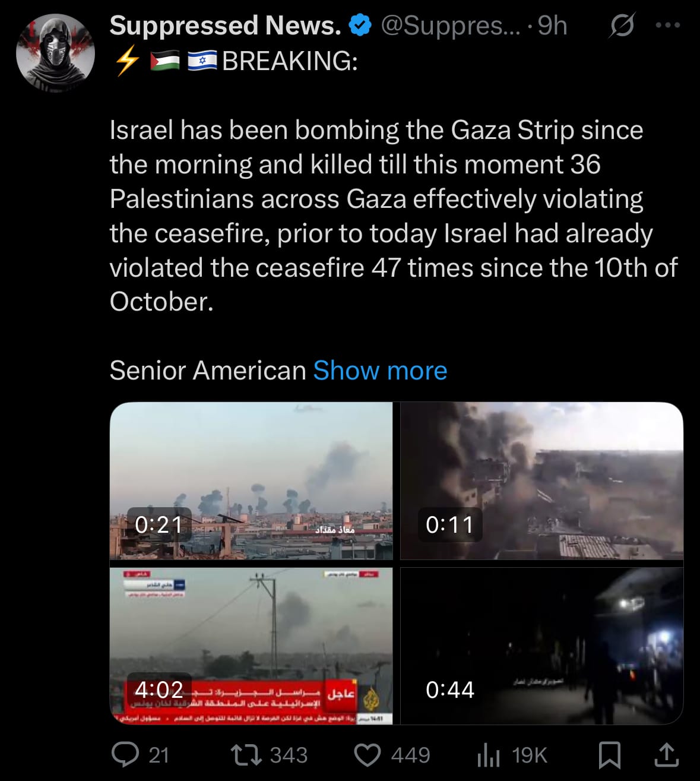
Task: Play the 0:44 nighttime street video
Action: [x=541, y=646]
